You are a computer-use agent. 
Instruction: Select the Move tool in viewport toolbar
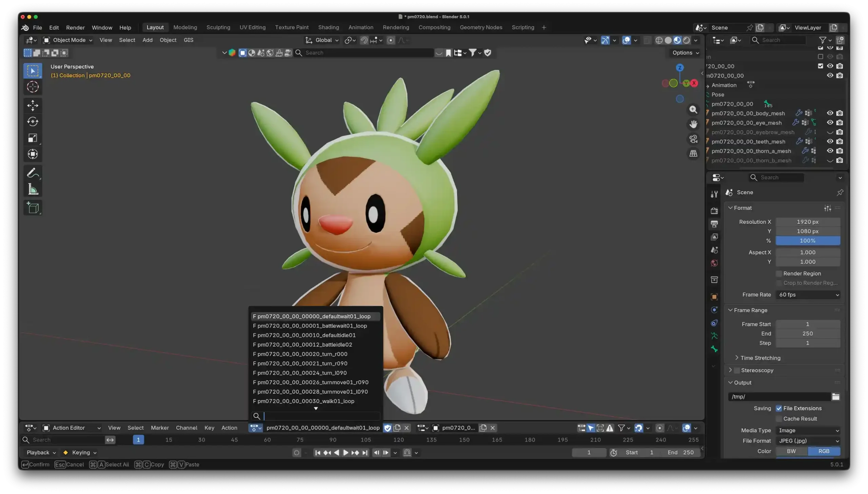[x=33, y=105]
